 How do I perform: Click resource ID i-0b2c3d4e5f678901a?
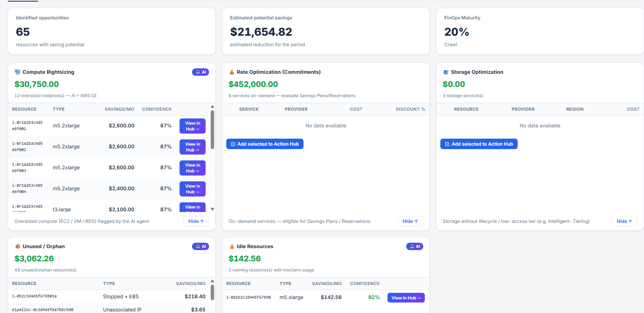coord(34,296)
